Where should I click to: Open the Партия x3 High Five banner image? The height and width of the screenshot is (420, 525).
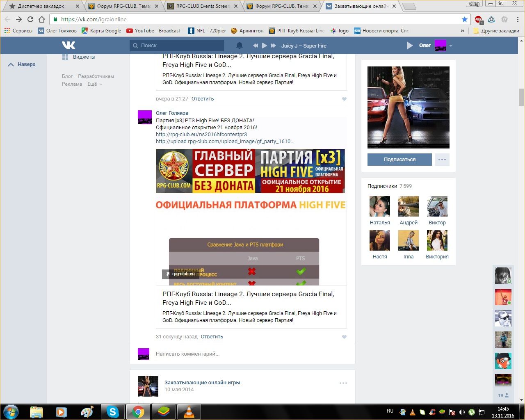(x=250, y=171)
